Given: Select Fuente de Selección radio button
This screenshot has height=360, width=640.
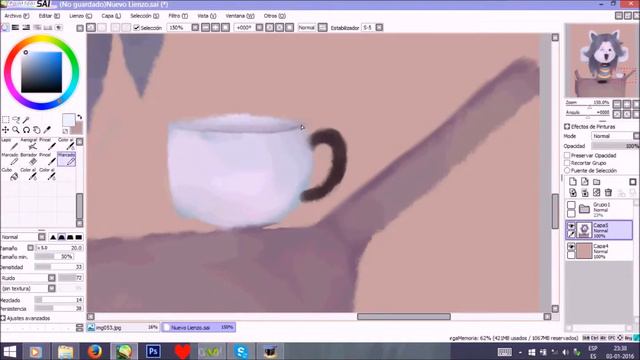Looking at the screenshot, I should [x=567, y=170].
